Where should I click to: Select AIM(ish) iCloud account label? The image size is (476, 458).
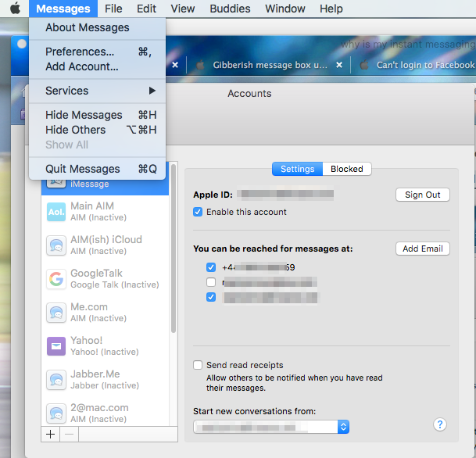[106, 239]
